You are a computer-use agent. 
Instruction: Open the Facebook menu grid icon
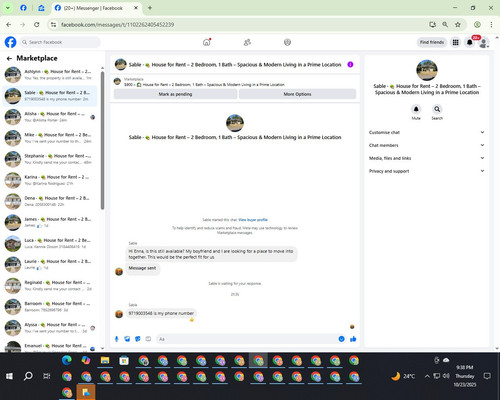pyautogui.click(x=455, y=42)
